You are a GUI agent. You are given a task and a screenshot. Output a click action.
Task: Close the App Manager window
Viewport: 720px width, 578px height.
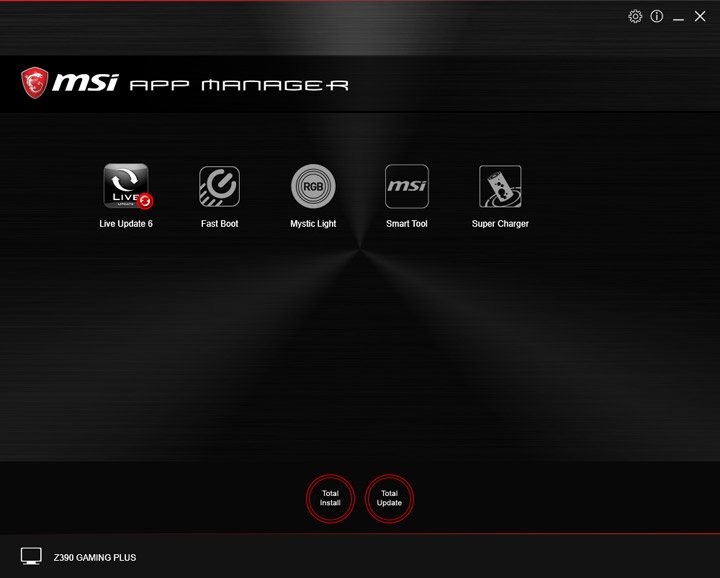click(x=700, y=17)
